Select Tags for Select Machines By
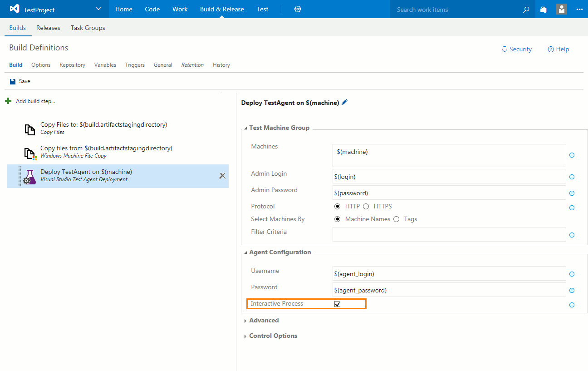This screenshot has width=588, height=371. (x=397, y=219)
